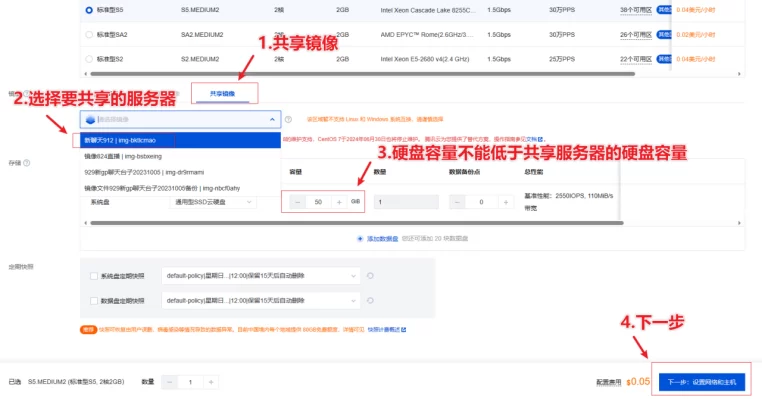Click the 22个可用区 text in the S2 row
Screen dimensions: 762x399
(636, 59)
